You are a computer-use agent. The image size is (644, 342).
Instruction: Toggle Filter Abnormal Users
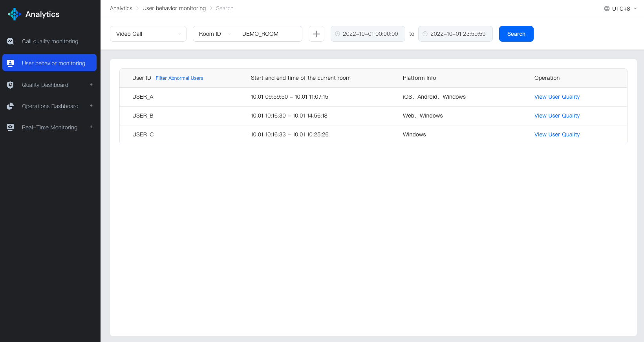coord(179,78)
